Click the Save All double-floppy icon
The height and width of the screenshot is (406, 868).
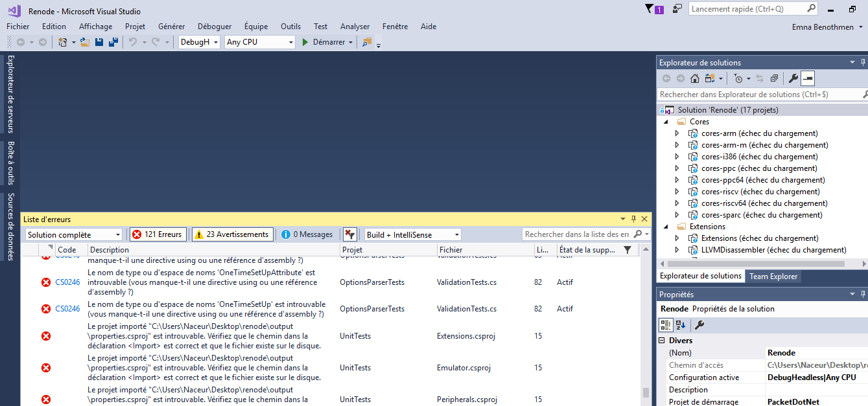[113, 42]
